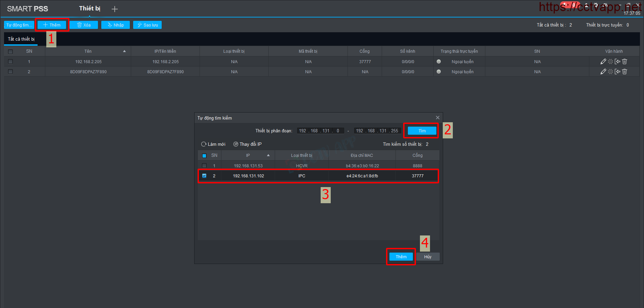
Task: Click the alarm speaker icon in title bar
Action: pos(565,5)
